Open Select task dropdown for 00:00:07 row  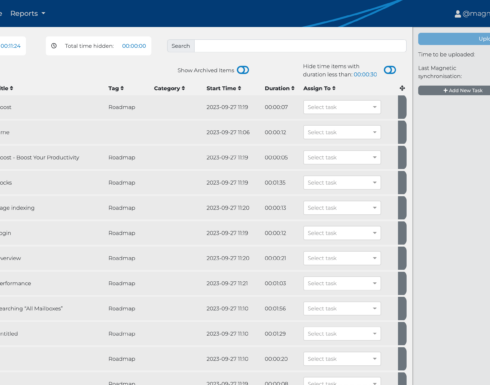click(x=342, y=107)
